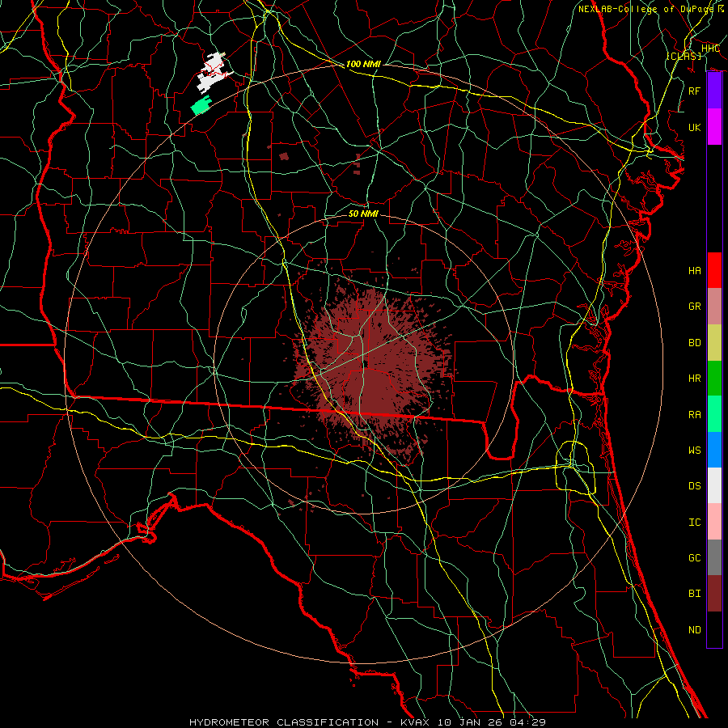Click the RF purple legend swatch
The height and width of the screenshot is (728, 728).
tap(714, 91)
